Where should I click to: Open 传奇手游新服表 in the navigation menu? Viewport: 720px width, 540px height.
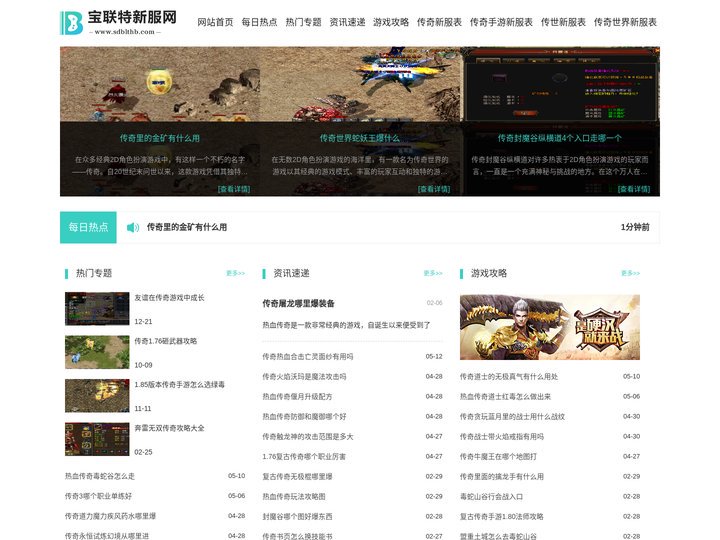pyautogui.click(x=501, y=22)
